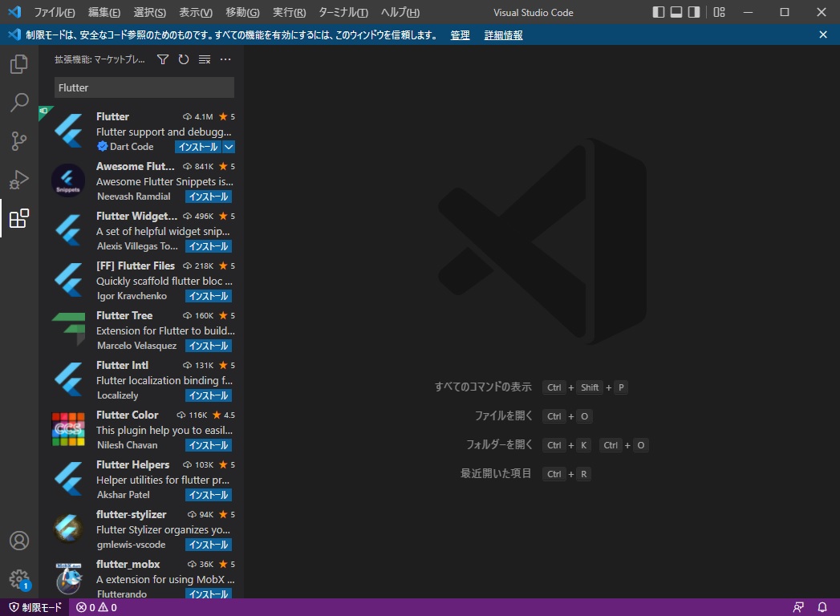840x616 pixels.
Task: Install Awesome Flutter Snippets extension
Action: coord(209,197)
